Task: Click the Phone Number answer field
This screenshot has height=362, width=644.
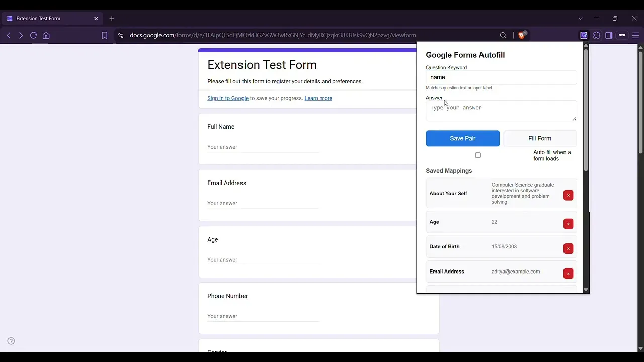Action: point(263,316)
